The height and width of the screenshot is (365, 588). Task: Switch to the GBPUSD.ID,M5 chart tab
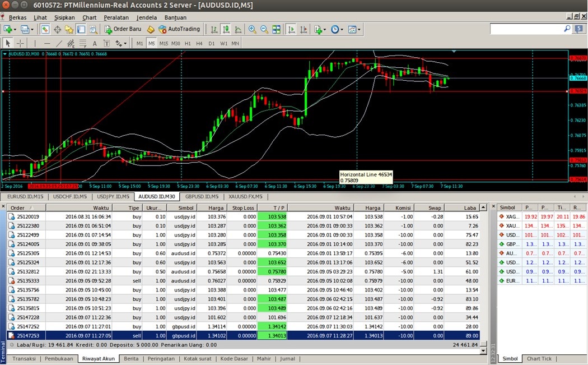pyautogui.click(x=202, y=196)
